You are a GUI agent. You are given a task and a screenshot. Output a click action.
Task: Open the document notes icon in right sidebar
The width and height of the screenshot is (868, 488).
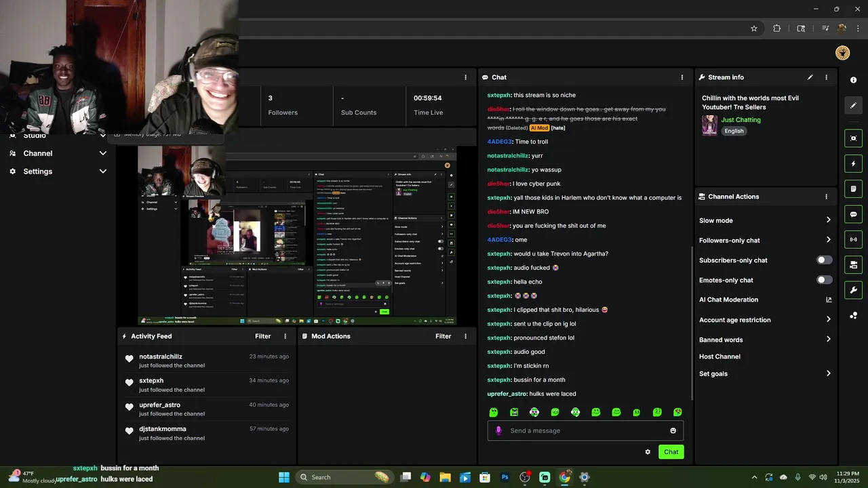(853, 189)
